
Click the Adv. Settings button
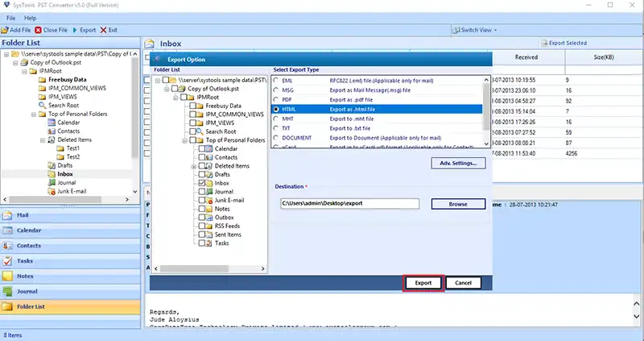click(x=458, y=164)
